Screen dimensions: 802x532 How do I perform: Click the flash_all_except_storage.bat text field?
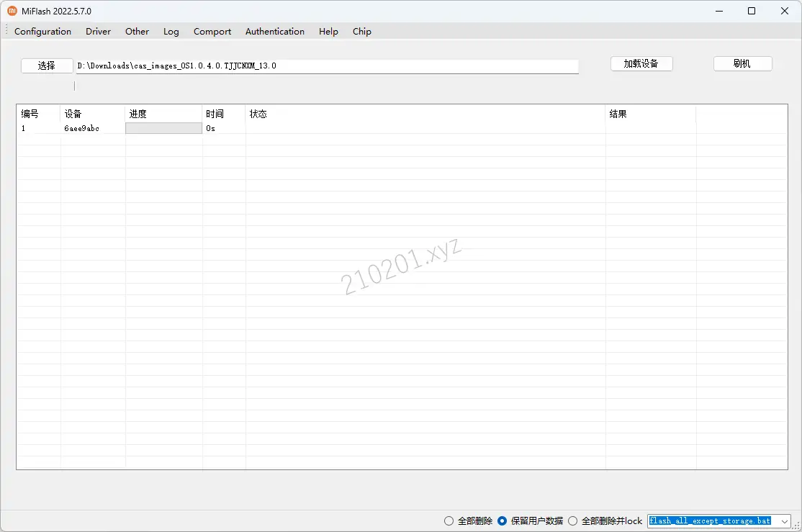click(x=713, y=520)
